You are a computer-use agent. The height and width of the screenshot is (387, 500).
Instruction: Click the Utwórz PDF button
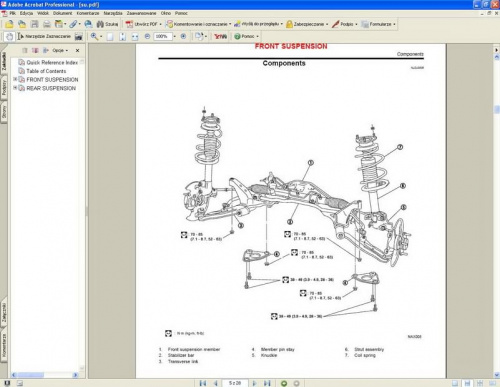(144, 24)
